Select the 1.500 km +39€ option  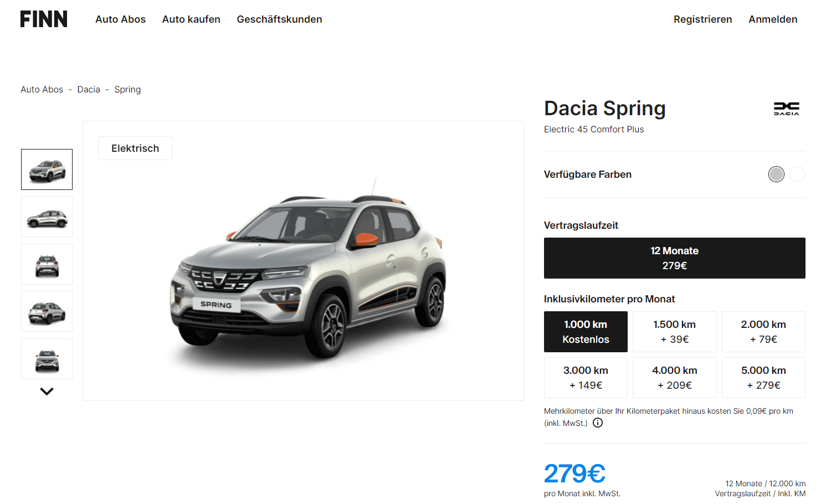(x=674, y=332)
